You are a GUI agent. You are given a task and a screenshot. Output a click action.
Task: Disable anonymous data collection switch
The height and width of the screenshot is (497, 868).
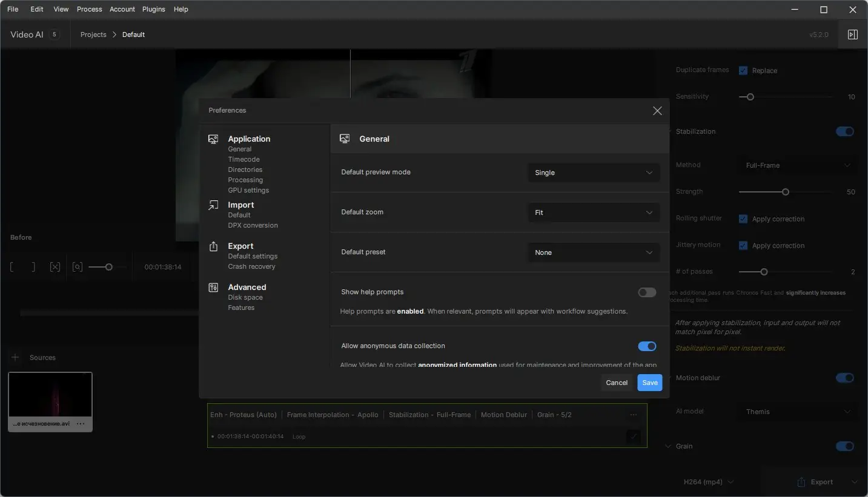coord(647,346)
